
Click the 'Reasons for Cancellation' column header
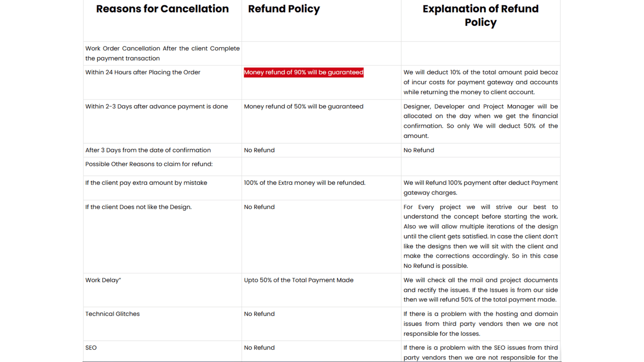pyautogui.click(x=162, y=9)
